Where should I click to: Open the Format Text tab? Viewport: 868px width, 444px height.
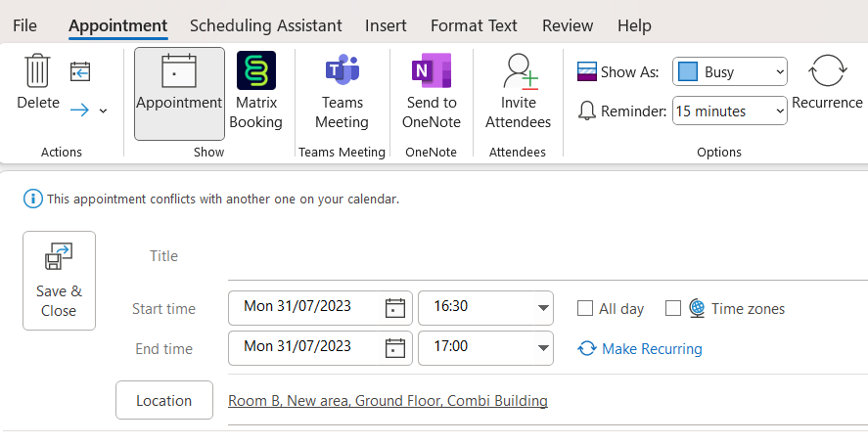click(x=474, y=25)
